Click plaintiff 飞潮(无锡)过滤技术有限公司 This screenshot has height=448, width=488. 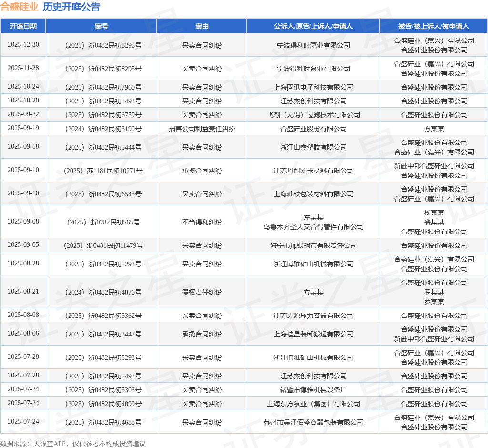point(314,115)
